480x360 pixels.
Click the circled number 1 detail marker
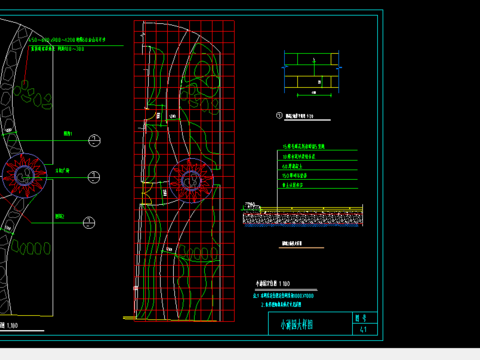tap(279, 116)
